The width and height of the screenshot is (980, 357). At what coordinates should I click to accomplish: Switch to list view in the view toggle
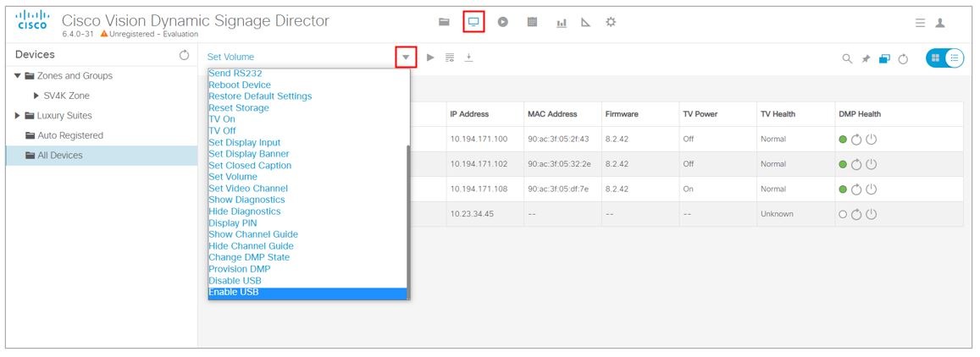tap(955, 58)
